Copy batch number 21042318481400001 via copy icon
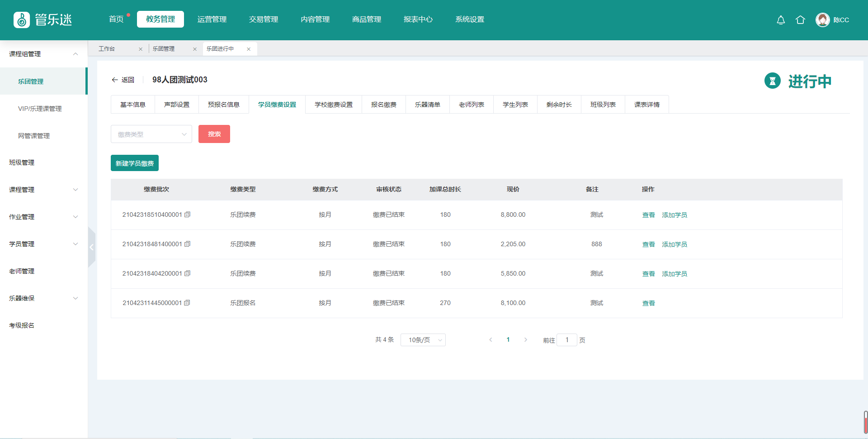The height and width of the screenshot is (439, 868). [x=188, y=244]
